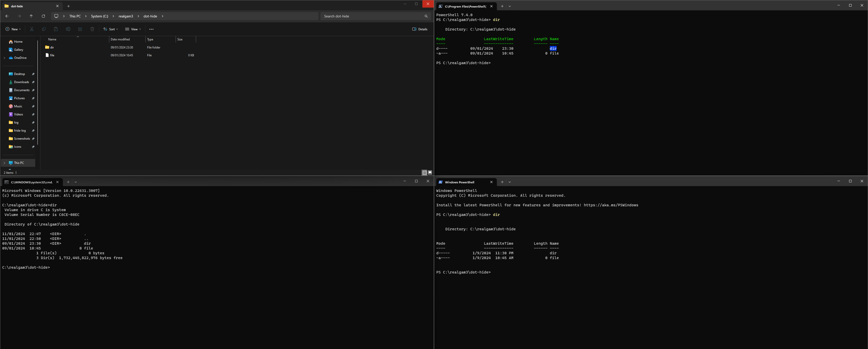Open the New button menu

13,29
